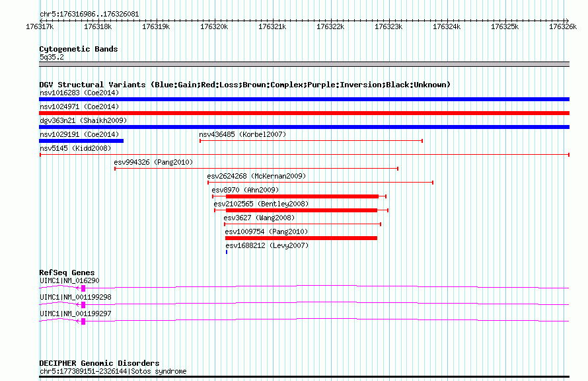Screen dimensions: 588x381
Task: Click the 176319k ruler tick label
Action: click(x=156, y=26)
